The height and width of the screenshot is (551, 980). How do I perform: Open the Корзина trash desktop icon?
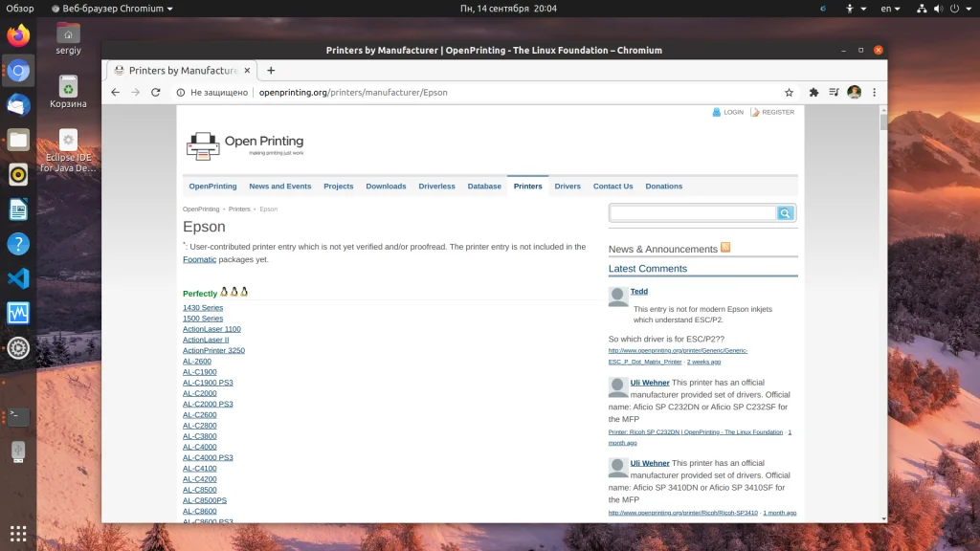pos(68,92)
